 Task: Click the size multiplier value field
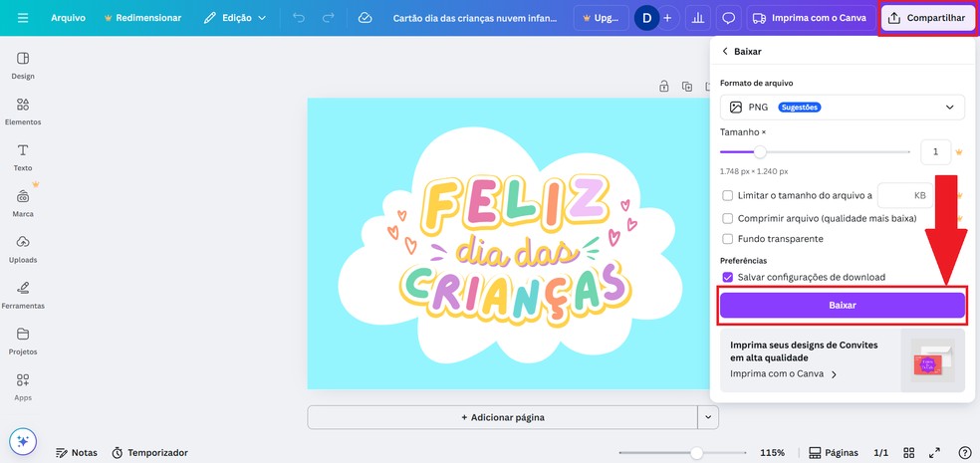pyautogui.click(x=935, y=151)
